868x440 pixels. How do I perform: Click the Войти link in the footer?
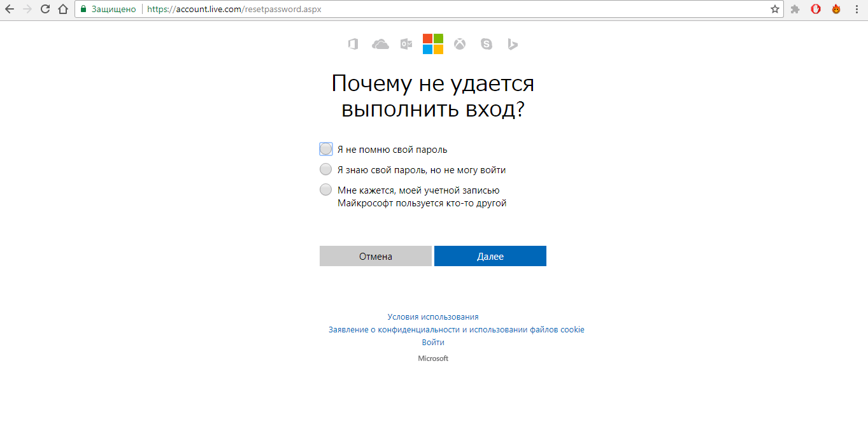click(x=433, y=342)
